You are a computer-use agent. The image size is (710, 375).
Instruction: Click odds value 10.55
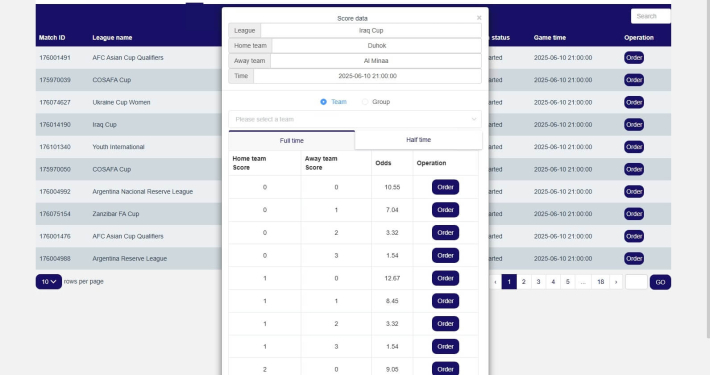tap(392, 187)
